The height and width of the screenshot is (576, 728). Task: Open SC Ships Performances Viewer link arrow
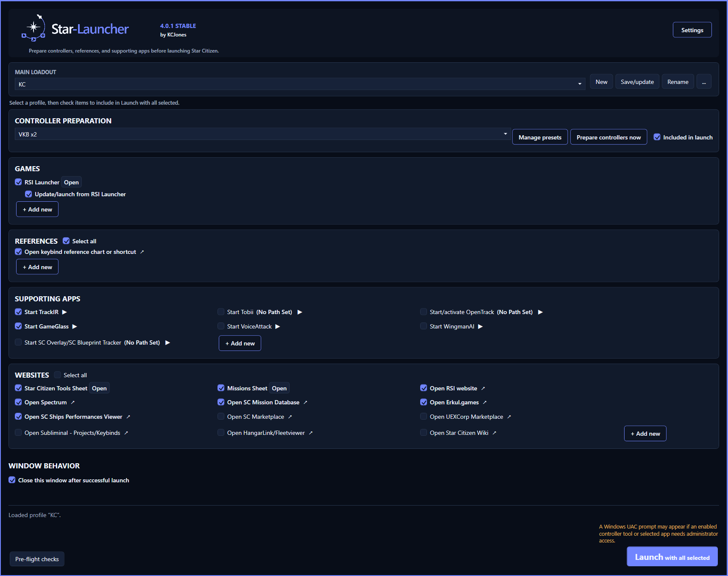pyautogui.click(x=128, y=417)
